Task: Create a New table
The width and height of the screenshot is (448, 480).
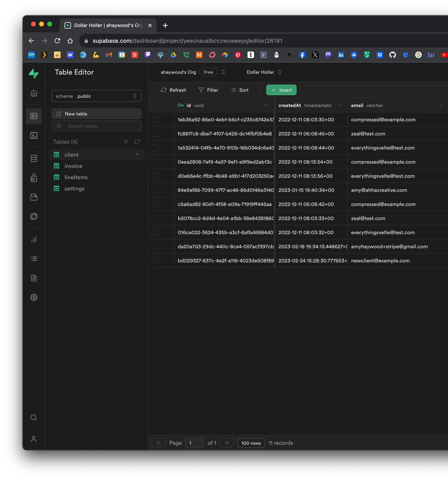Action: point(96,114)
